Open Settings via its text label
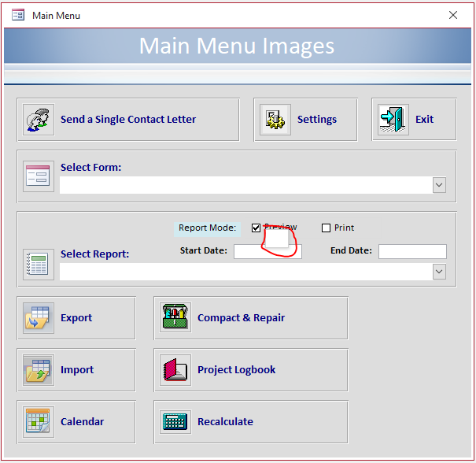 pyautogui.click(x=317, y=120)
